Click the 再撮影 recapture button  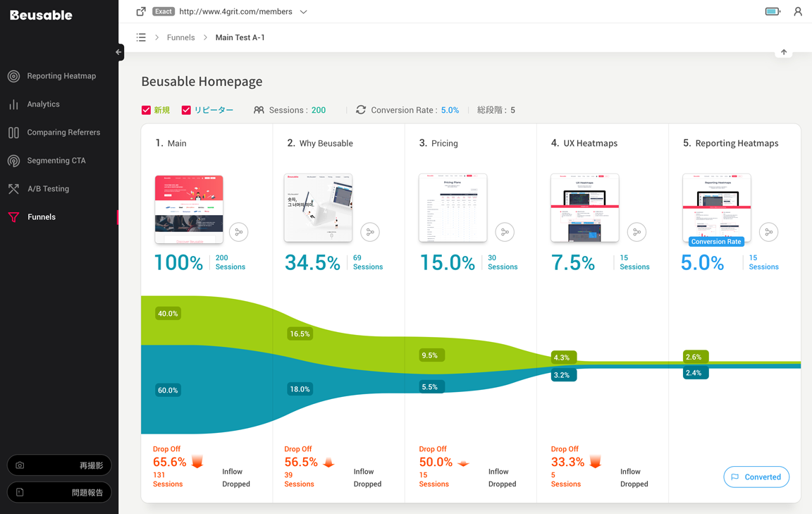(x=59, y=465)
